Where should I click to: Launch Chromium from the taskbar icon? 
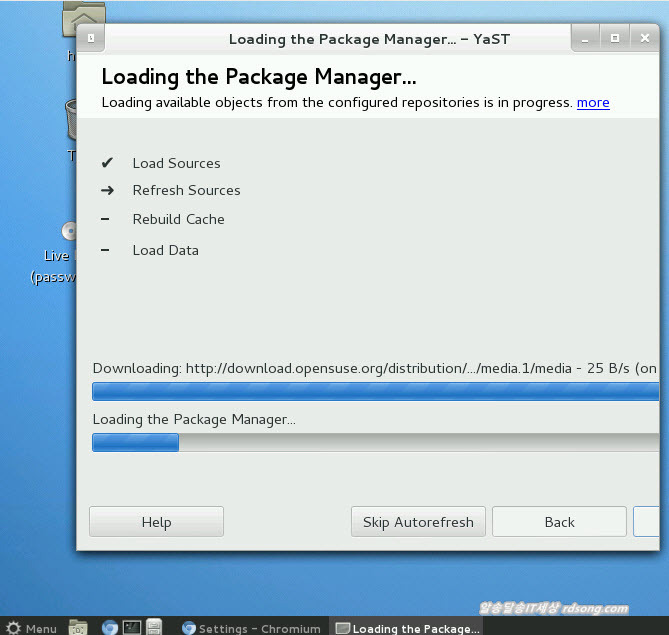tap(109, 628)
